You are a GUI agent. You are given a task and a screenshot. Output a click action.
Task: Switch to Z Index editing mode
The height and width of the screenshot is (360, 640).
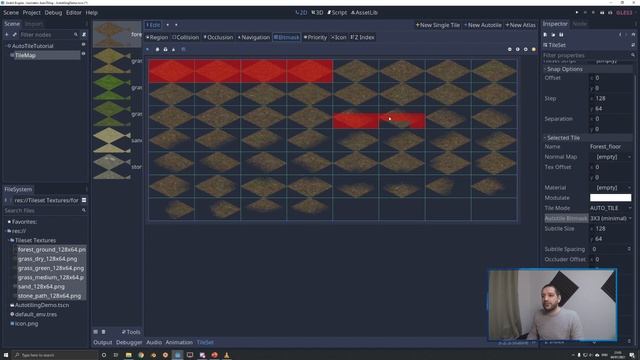pyautogui.click(x=362, y=37)
